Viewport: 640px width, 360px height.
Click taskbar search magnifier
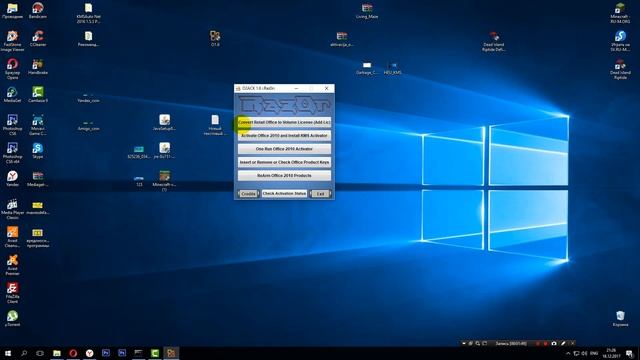coord(24,353)
